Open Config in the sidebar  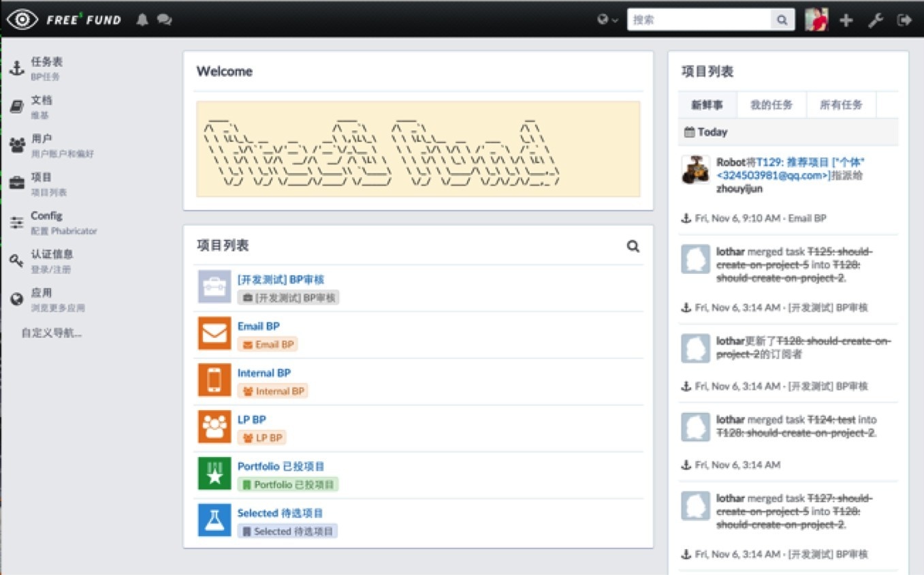point(46,216)
